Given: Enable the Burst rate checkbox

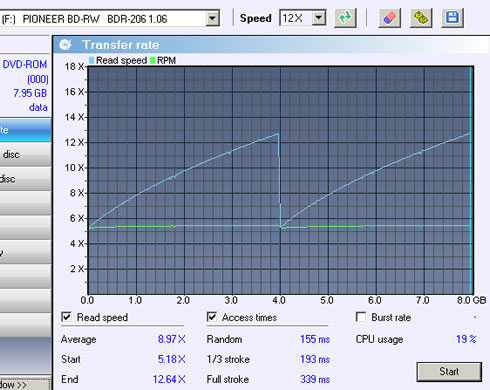Looking at the screenshot, I should tap(361, 317).
